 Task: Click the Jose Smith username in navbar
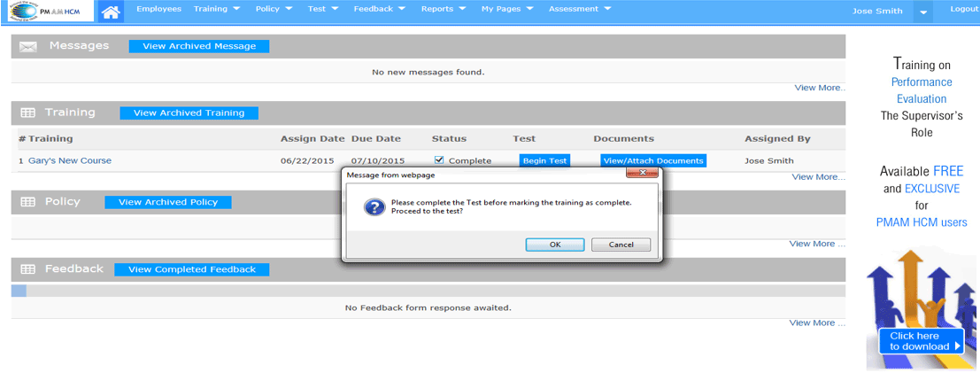pos(877,12)
